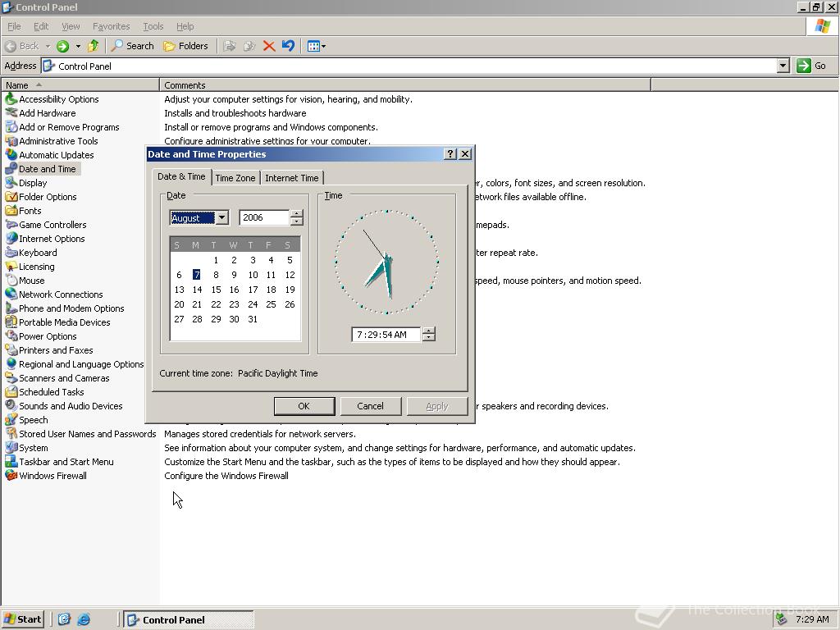Open the Tools menu

[x=153, y=26]
